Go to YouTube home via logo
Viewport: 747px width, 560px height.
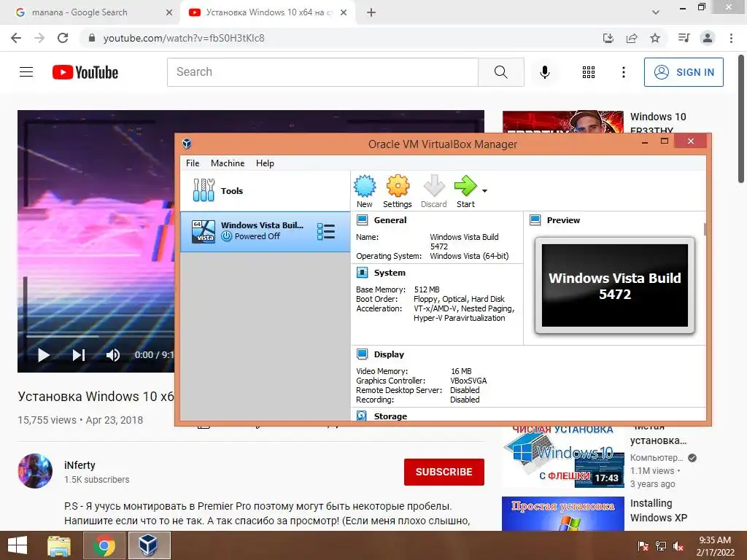tap(85, 72)
